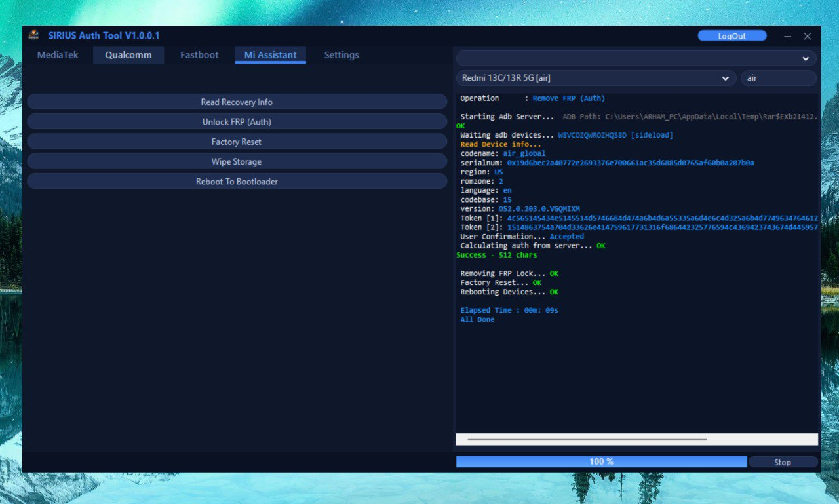Screen dimensions: 839x504
Task: Click the Wipe Storage button
Action: click(237, 161)
